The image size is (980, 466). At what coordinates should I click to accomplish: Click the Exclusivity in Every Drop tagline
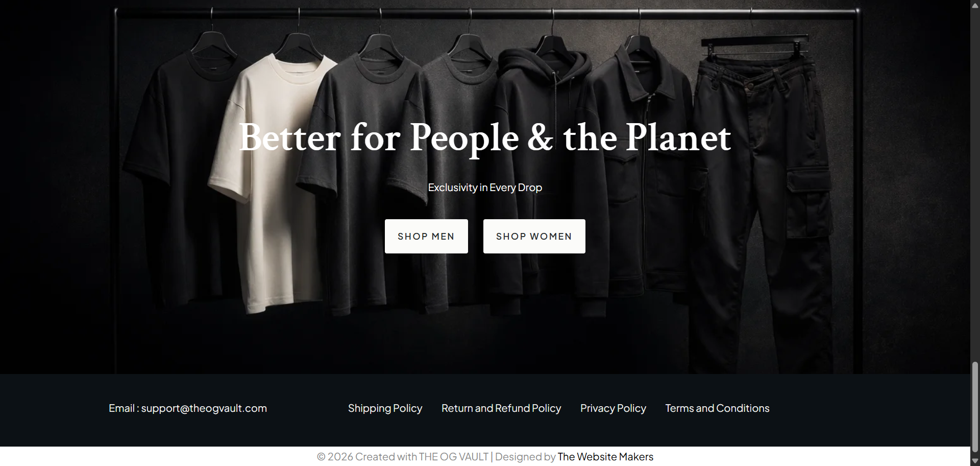tap(485, 188)
